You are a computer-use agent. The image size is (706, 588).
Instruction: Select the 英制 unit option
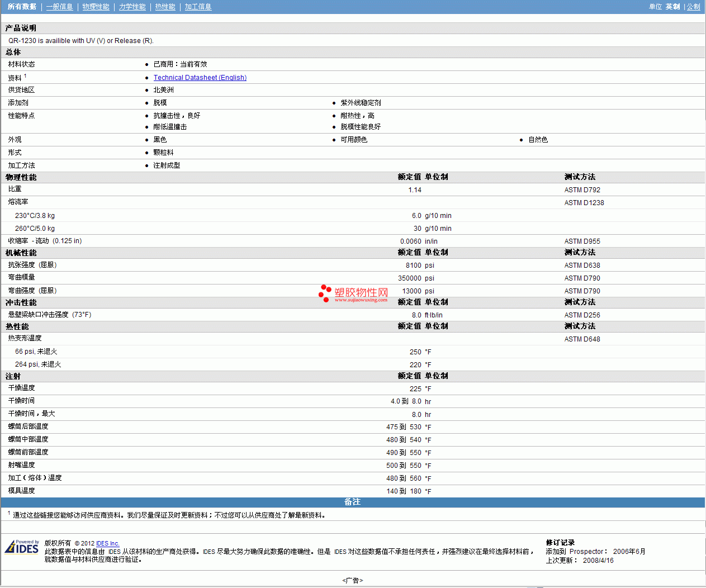tap(672, 7)
